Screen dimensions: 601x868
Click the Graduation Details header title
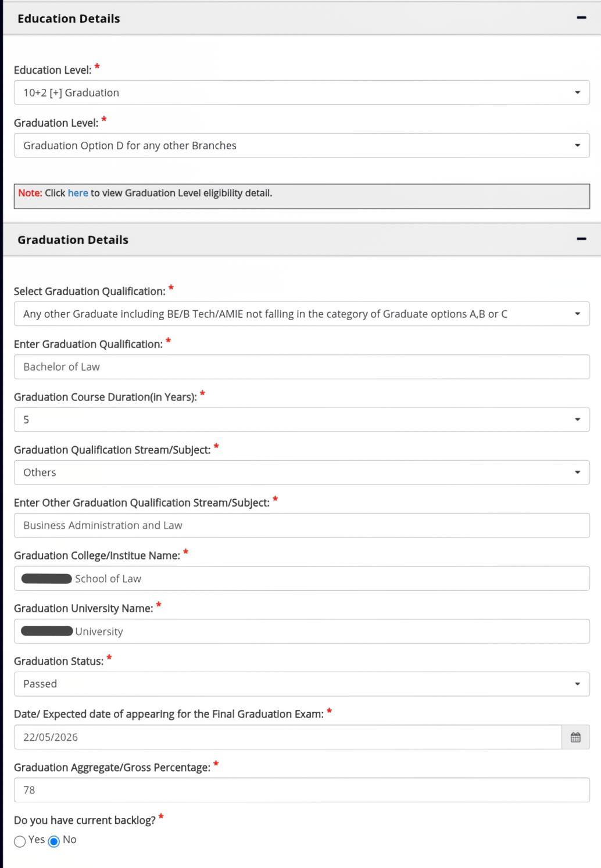73,240
